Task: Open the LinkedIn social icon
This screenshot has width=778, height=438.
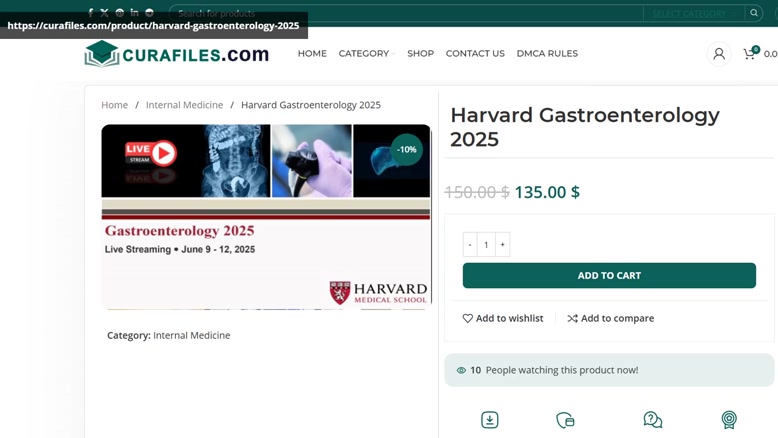Action: (x=134, y=12)
